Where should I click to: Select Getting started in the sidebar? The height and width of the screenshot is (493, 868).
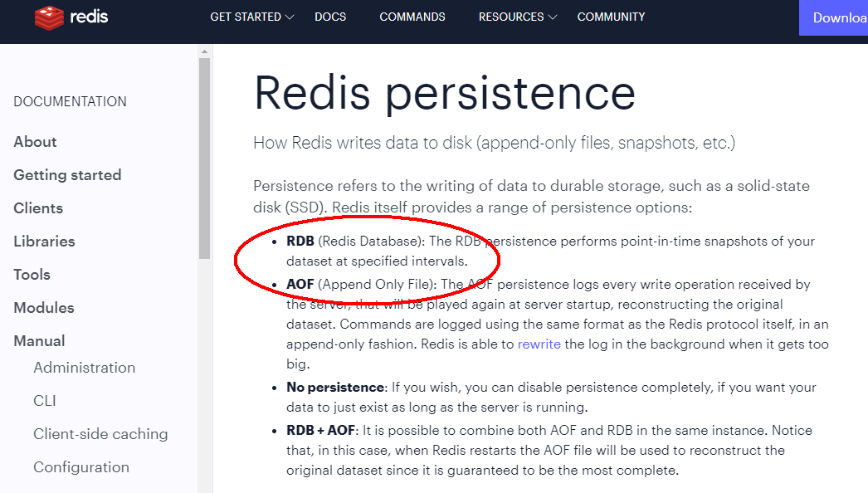tap(67, 175)
